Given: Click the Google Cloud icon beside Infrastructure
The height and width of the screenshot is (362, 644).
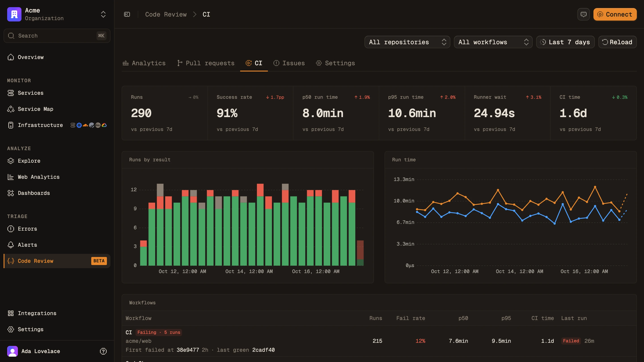Looking at the screenshot, I should click(104, 125).
